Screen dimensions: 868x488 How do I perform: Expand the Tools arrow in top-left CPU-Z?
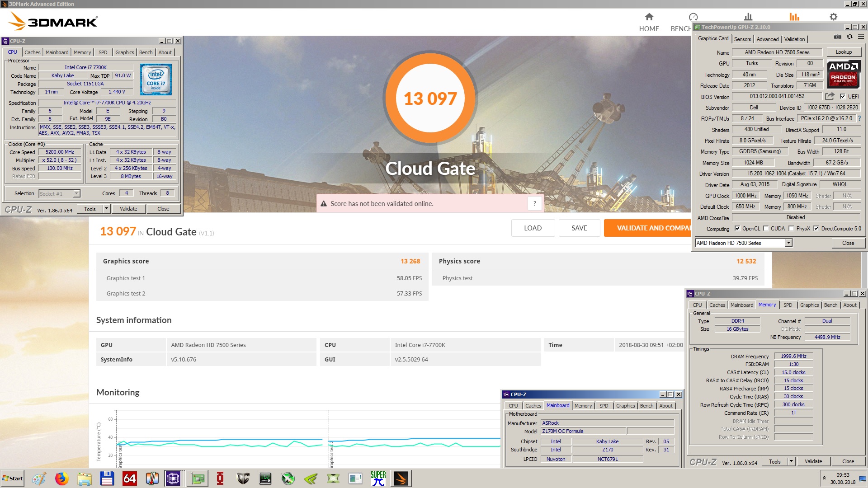coord(106,209)
